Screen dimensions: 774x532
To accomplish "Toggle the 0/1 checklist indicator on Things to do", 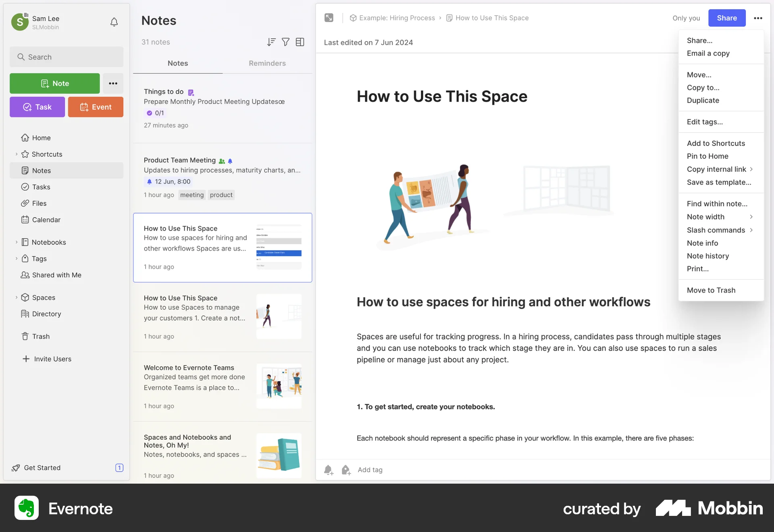I will click(x=154, y=113).
